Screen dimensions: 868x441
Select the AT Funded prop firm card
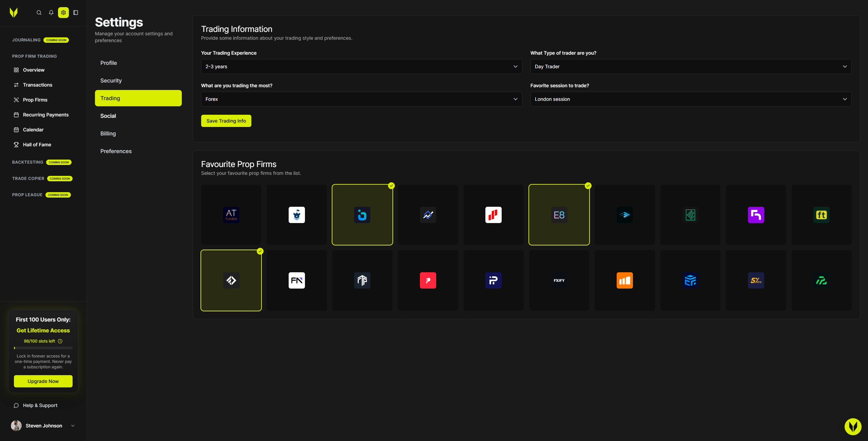click(231, 215)
